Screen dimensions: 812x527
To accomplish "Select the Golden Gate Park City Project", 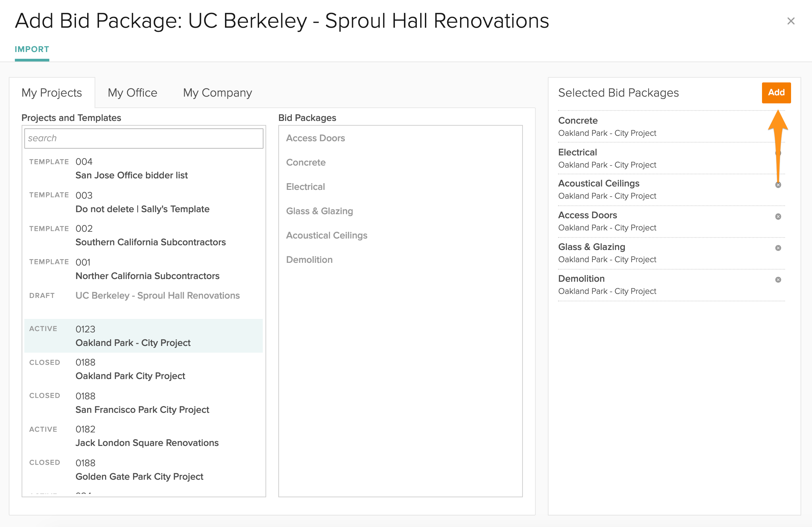I will point(139,476).
